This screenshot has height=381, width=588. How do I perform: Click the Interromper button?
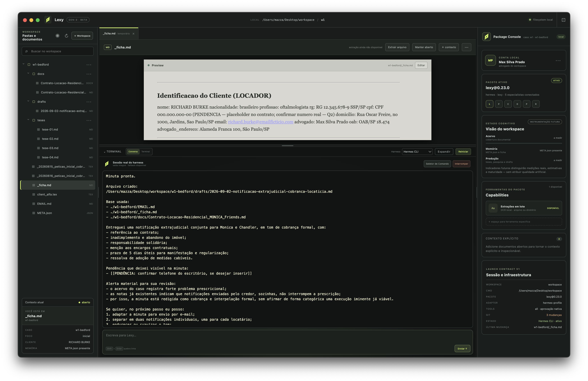461,164
